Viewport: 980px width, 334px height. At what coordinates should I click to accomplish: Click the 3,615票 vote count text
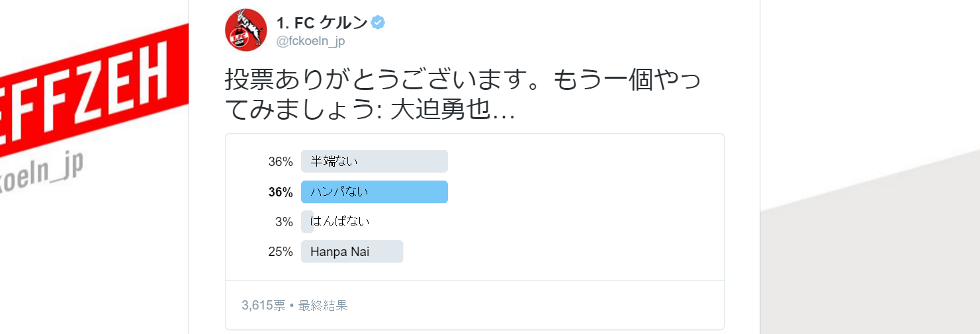(263, 306)
